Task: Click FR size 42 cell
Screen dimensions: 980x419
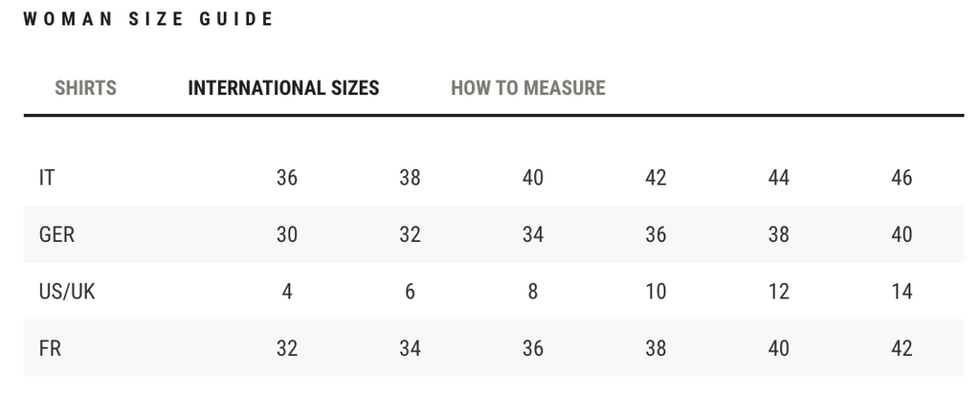Action: click(x=902, y=348)
